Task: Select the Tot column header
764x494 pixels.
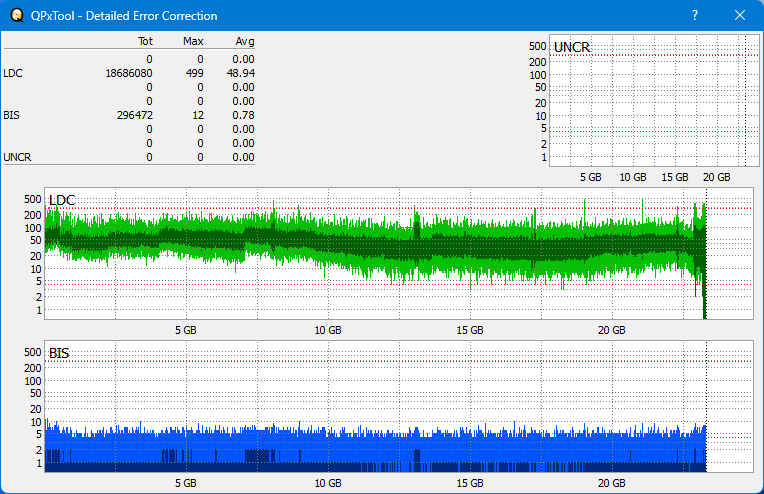Action: 144,42
